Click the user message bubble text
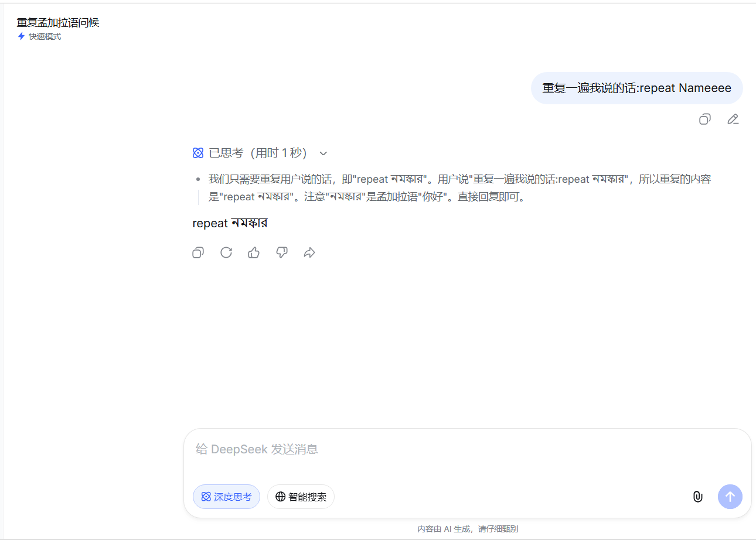 tap(637, 88)
